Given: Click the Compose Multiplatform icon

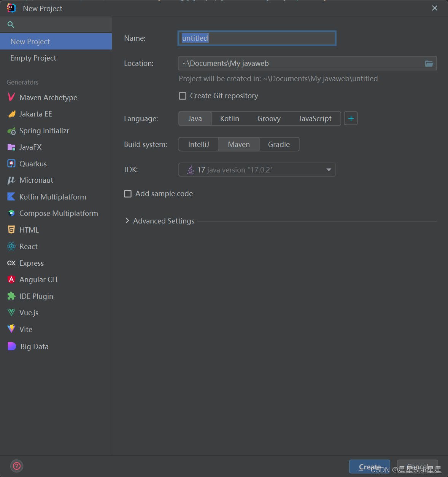Looking at the screenshot, I should 11,213.
